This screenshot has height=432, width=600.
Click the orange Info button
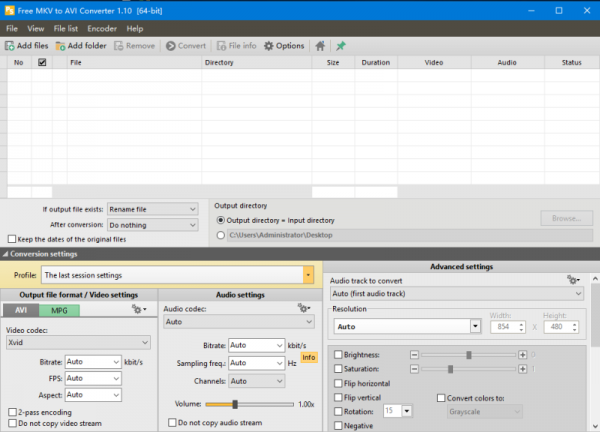[x=309, y=357]
